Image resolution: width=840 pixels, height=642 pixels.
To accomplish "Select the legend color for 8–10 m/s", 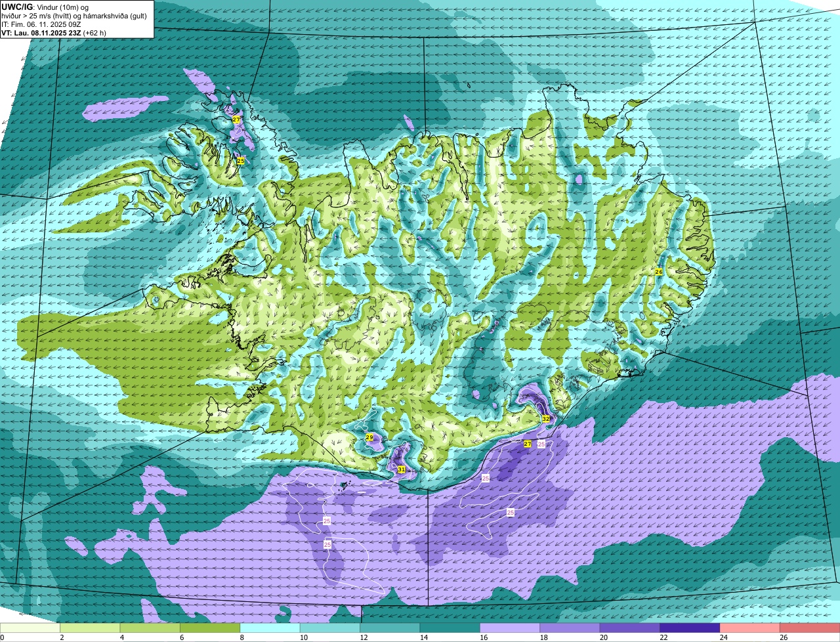I will (270, 628).
